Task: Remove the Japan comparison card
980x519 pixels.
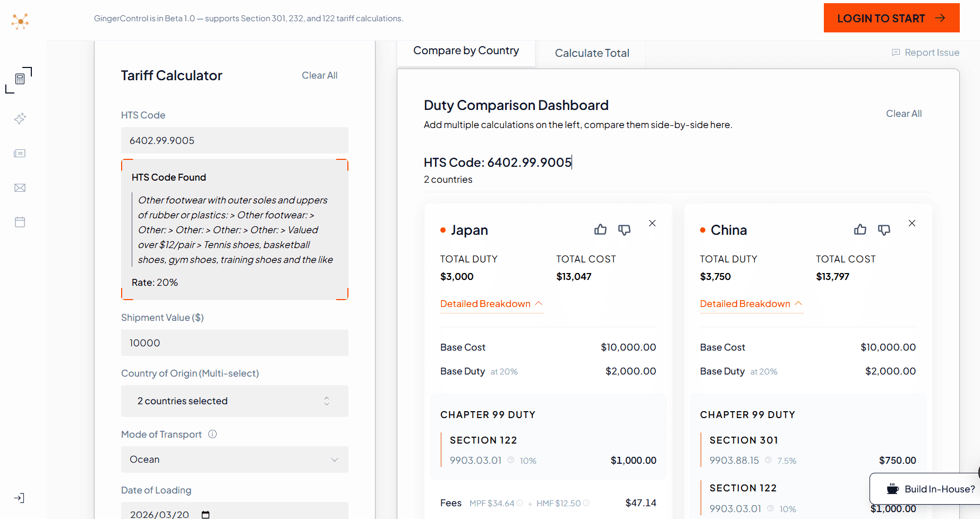Action: [652, 223]
